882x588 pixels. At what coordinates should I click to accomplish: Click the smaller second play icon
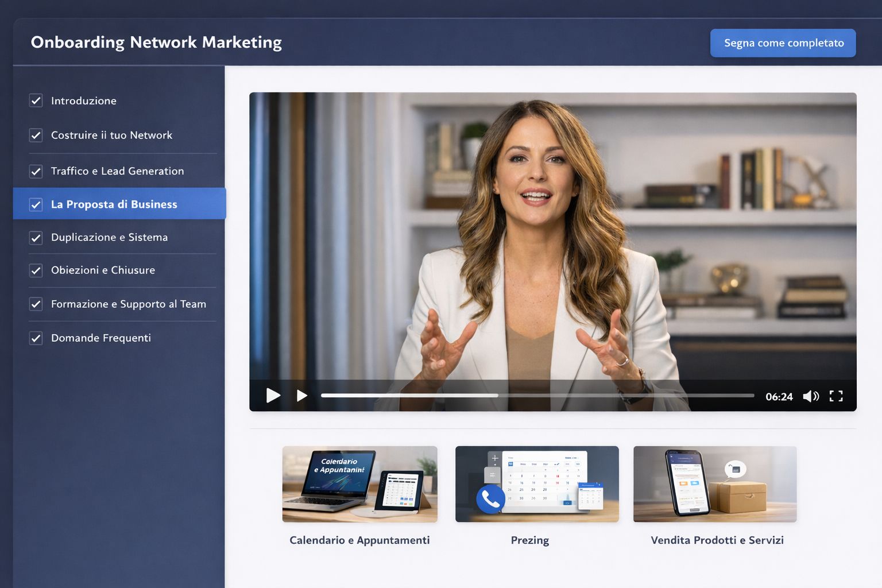click(301, 396)
